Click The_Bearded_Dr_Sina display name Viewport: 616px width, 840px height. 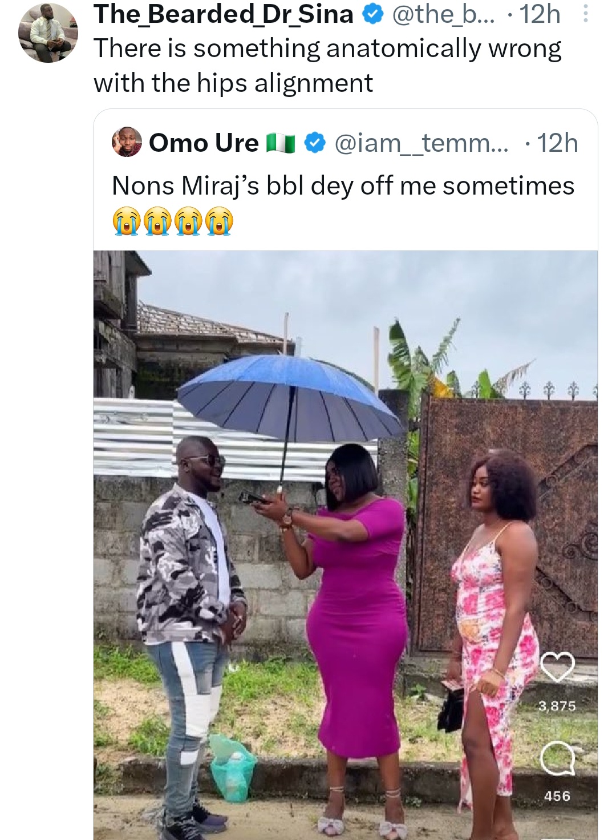[x=223, y=14]
